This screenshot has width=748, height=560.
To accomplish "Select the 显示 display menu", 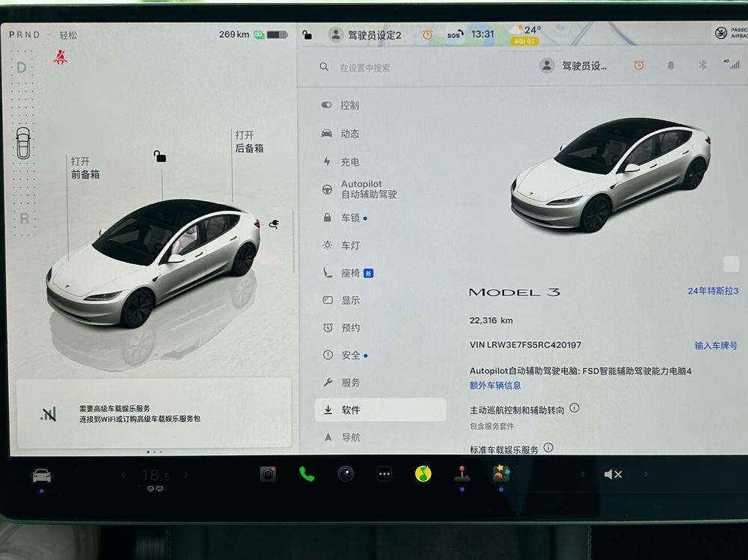I will click(340, 300).
